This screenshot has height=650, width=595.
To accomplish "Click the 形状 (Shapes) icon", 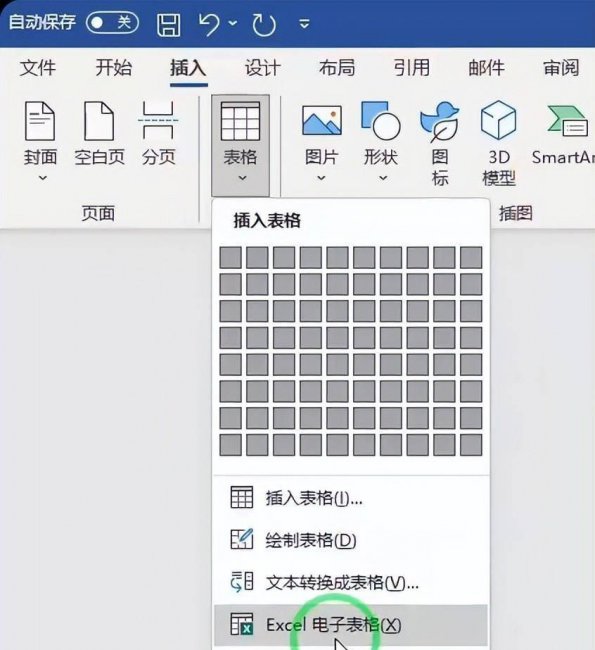I will tap(381, 121).
